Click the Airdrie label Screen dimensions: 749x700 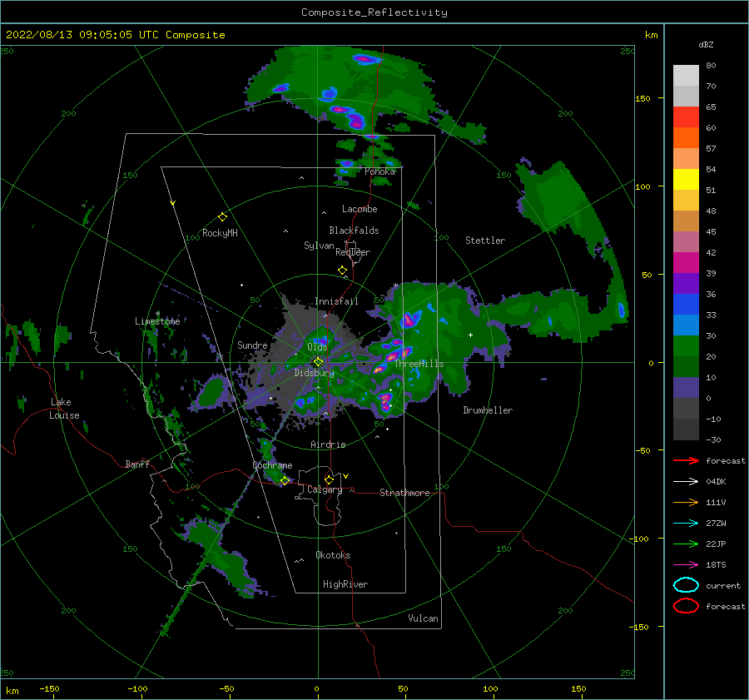point(328,444)
